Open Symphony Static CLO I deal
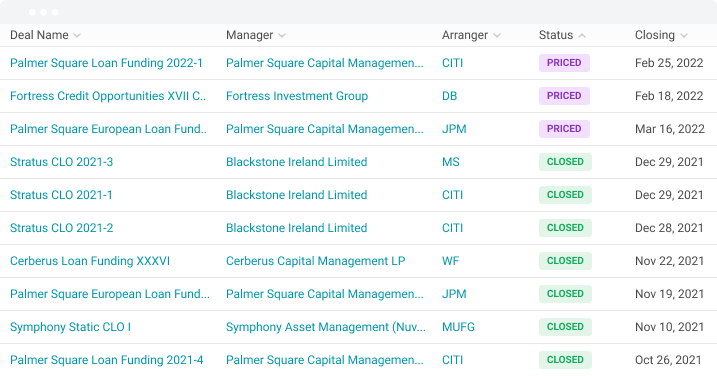This screenshot has height=376, width=717. 70,327
